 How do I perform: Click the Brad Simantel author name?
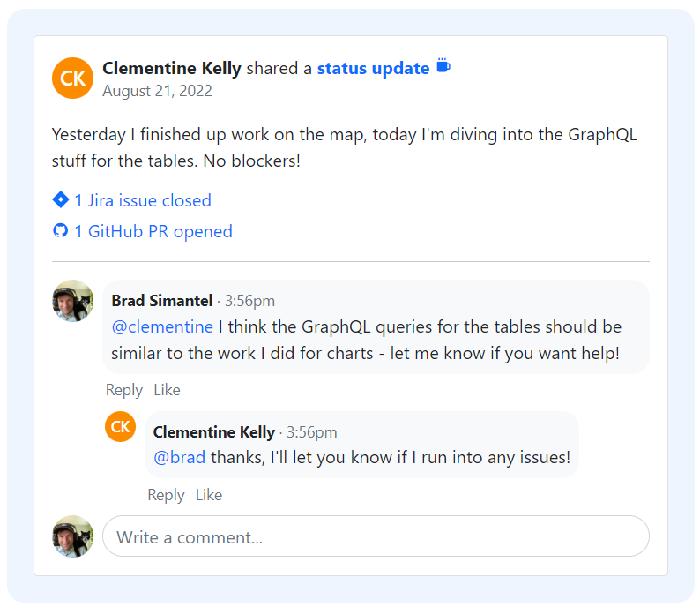click(x=162, y=301)
